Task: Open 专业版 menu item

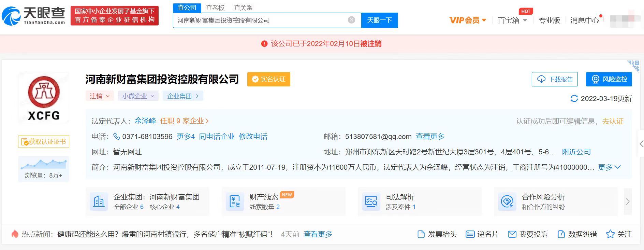Action: 549,20
